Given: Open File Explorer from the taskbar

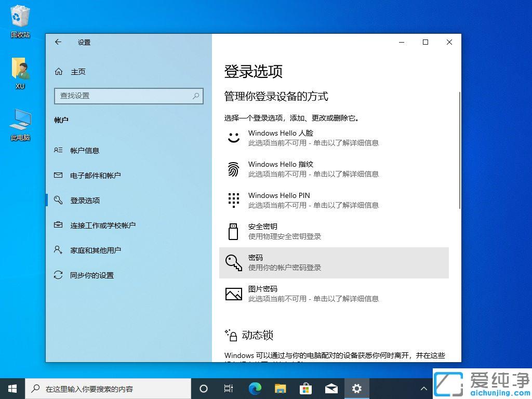Looking at the screenshot, I should tap(280, 388).
